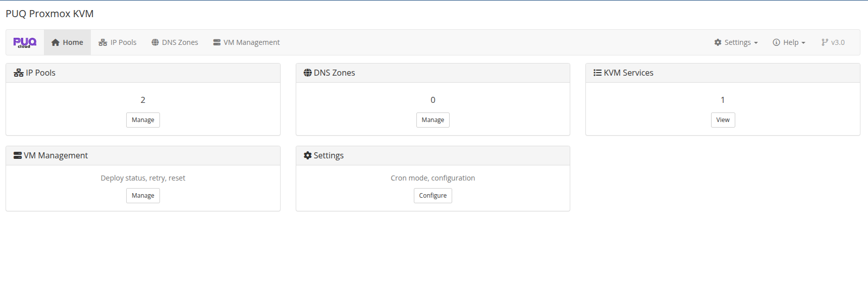Click the gear icon on Settings panel
Viewport: 868px width, 294px height.
pos(307,155)
